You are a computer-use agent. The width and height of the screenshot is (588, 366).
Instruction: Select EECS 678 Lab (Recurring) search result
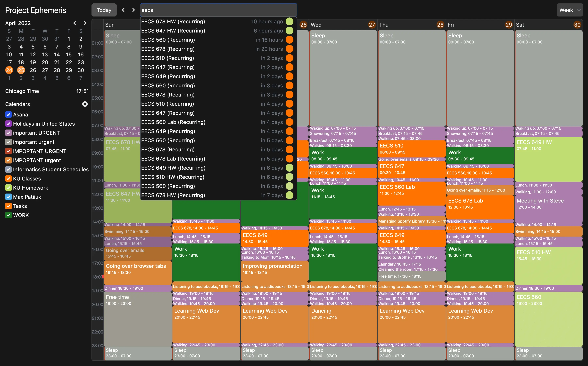[173, 159]
